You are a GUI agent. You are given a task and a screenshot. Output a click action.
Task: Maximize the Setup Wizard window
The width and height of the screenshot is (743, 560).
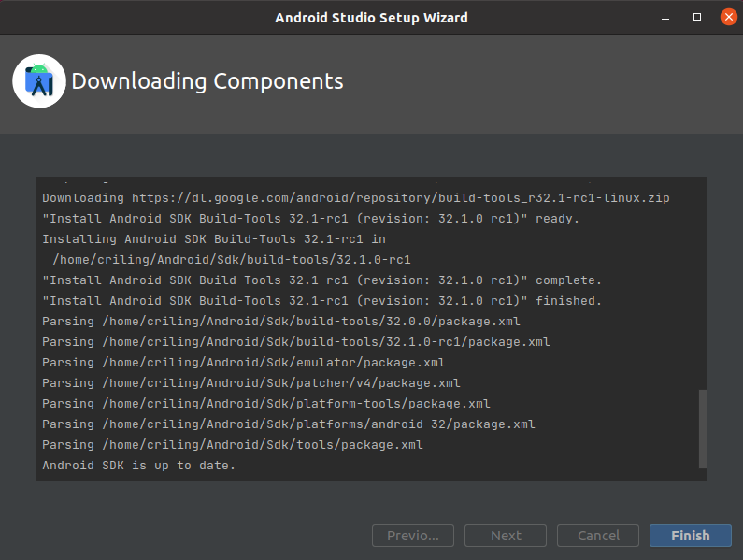(697, 17)
